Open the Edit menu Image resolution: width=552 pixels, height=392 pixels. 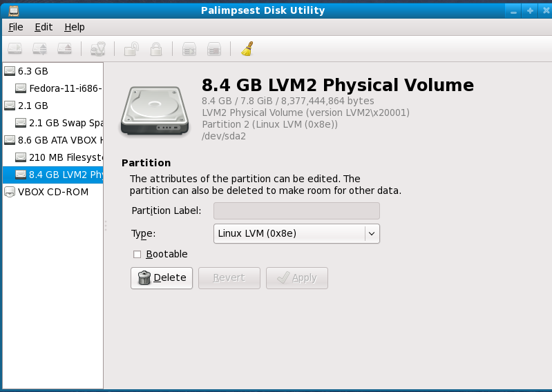click(44, 27)
